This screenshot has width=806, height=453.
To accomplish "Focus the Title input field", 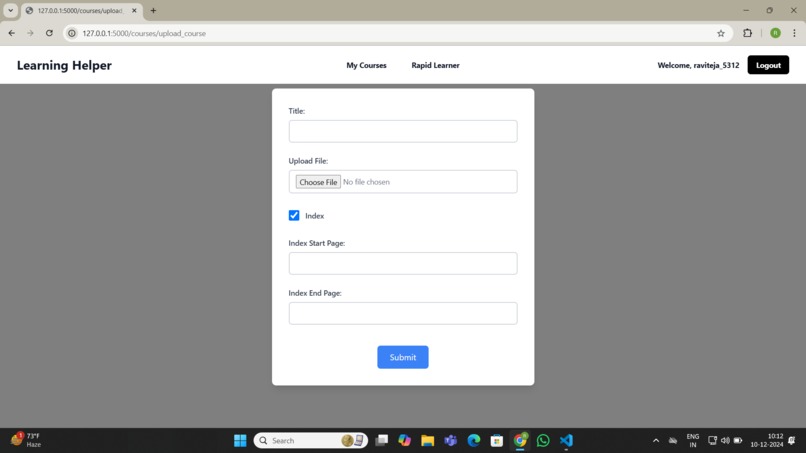I will [x=403, y=131].
